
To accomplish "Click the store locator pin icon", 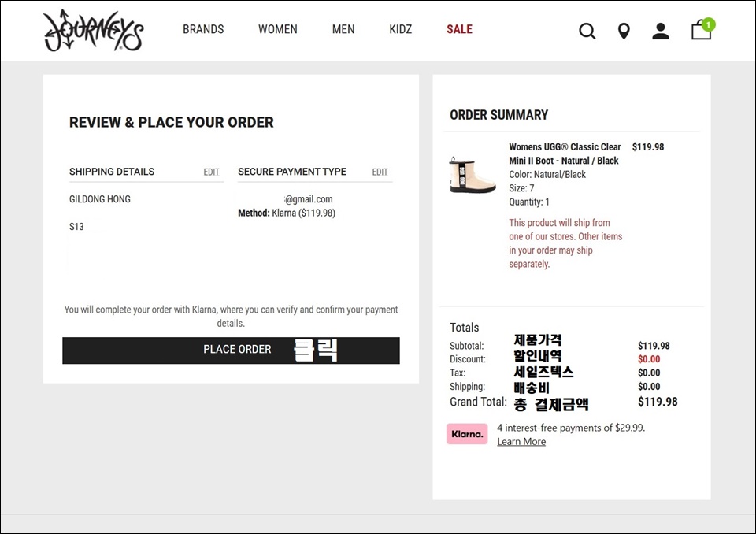I will pos(624,32).
